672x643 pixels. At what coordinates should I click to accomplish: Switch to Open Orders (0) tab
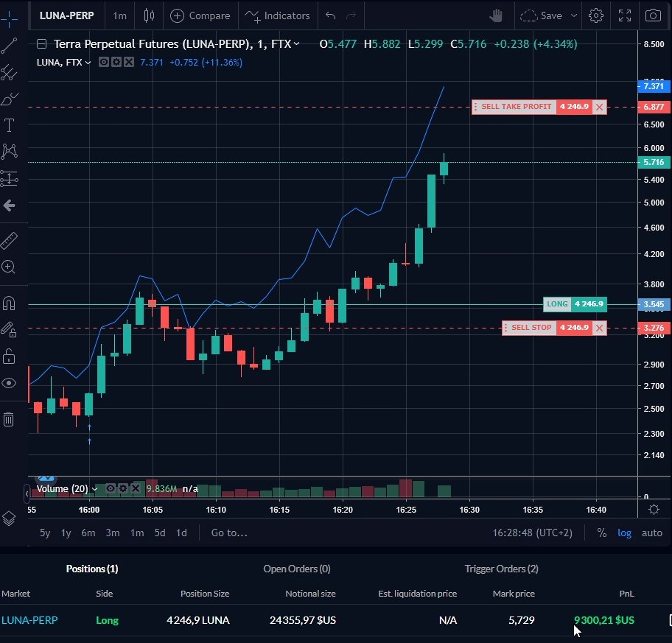point(296,569)
